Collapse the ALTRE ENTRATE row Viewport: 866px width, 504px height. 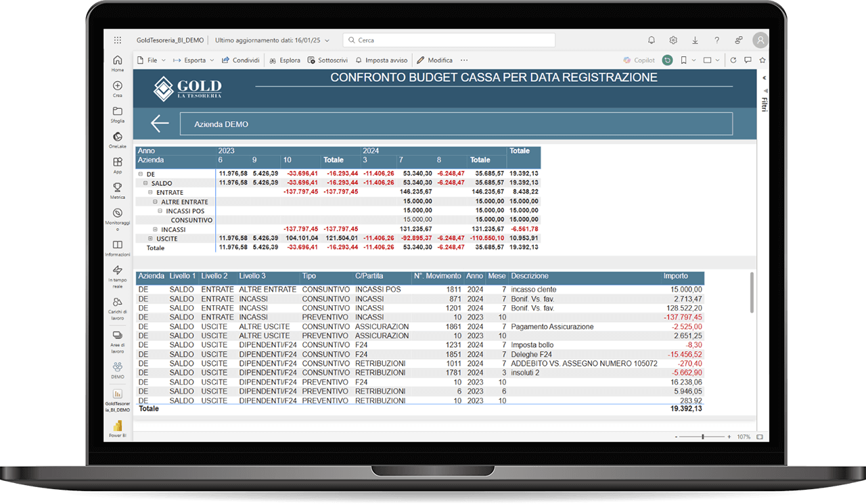coord(155,202)
